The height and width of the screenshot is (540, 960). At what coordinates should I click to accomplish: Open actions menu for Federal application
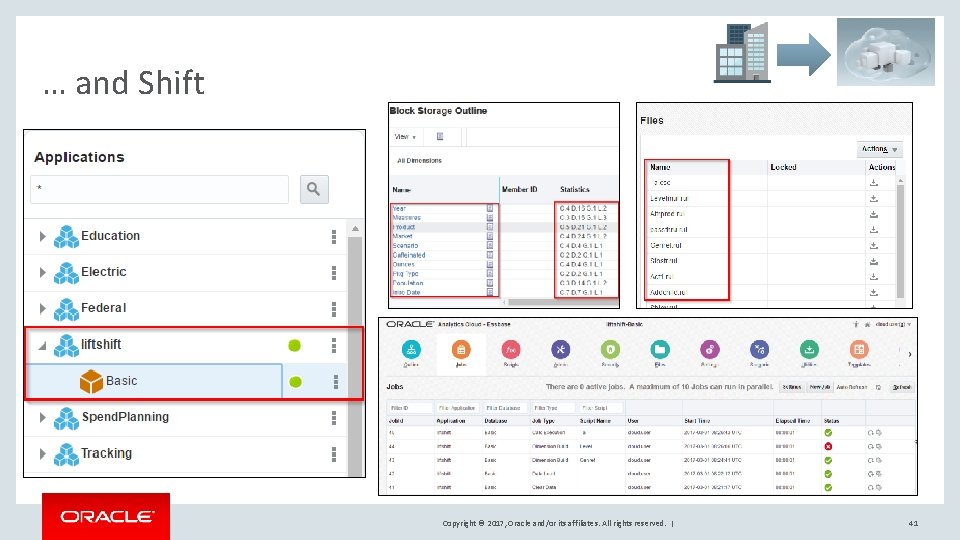pyautogui.click(x=334, y=309)
